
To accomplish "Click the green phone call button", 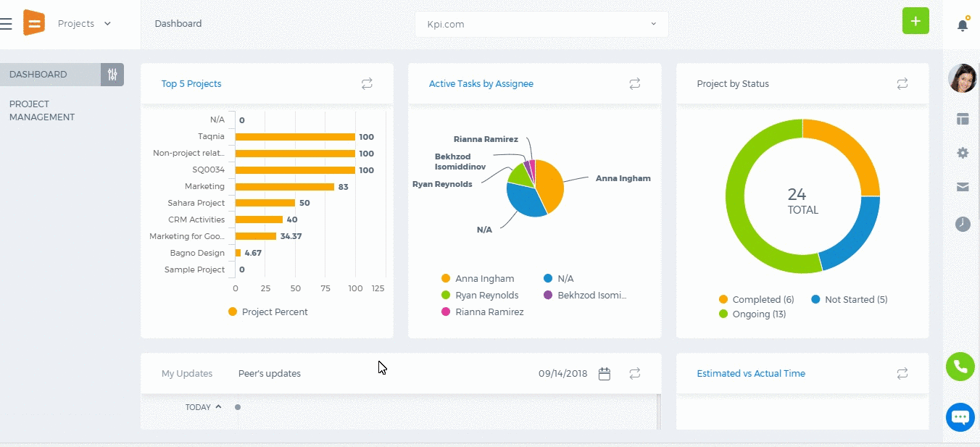I will click(x=960, y=367).
